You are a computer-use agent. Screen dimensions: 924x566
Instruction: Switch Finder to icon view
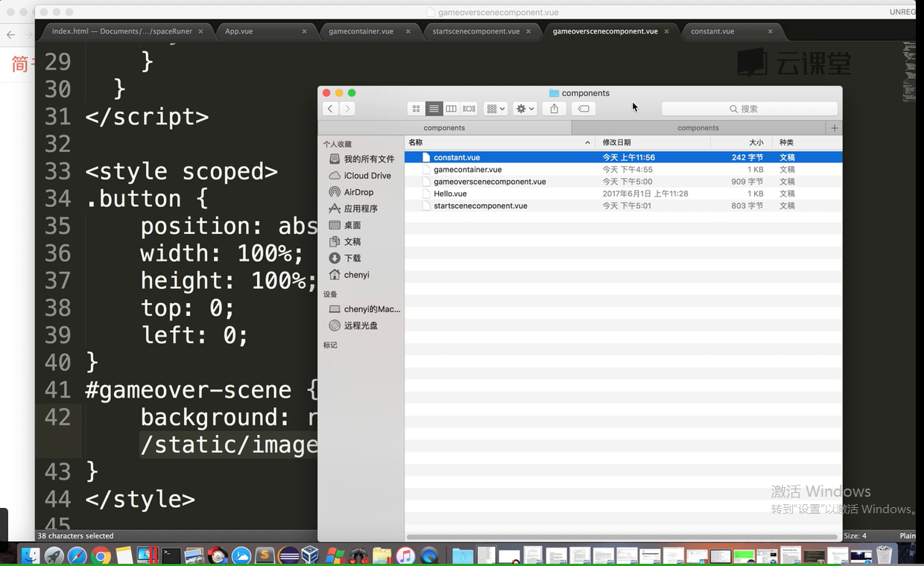coord(416,109)
